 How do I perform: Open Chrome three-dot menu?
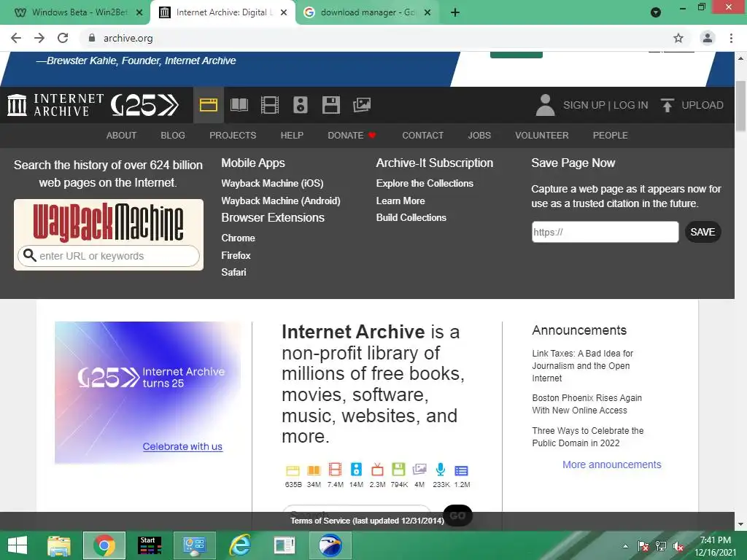click(x=731, y=38)
